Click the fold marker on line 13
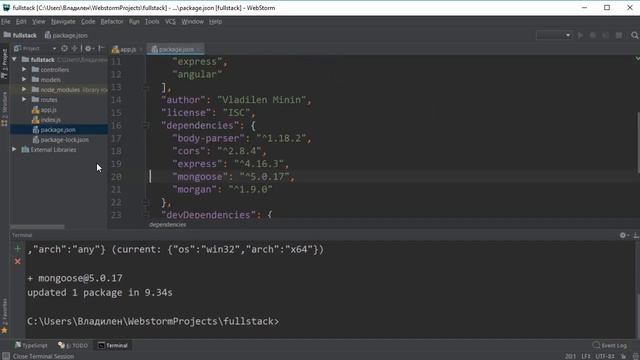The image size is (640, 360). tap(146, 87)
